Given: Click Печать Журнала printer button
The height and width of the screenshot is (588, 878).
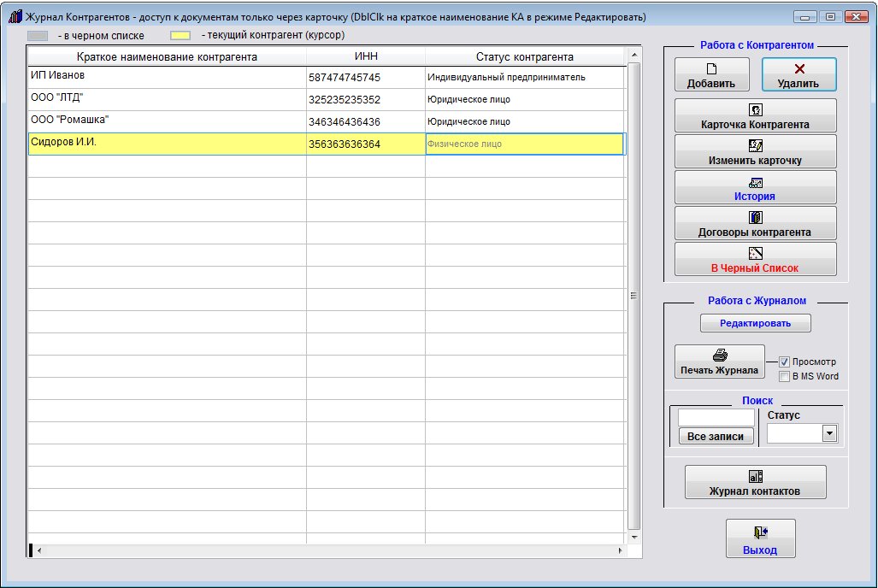Looking at the screenshot, I should [719, 362].
